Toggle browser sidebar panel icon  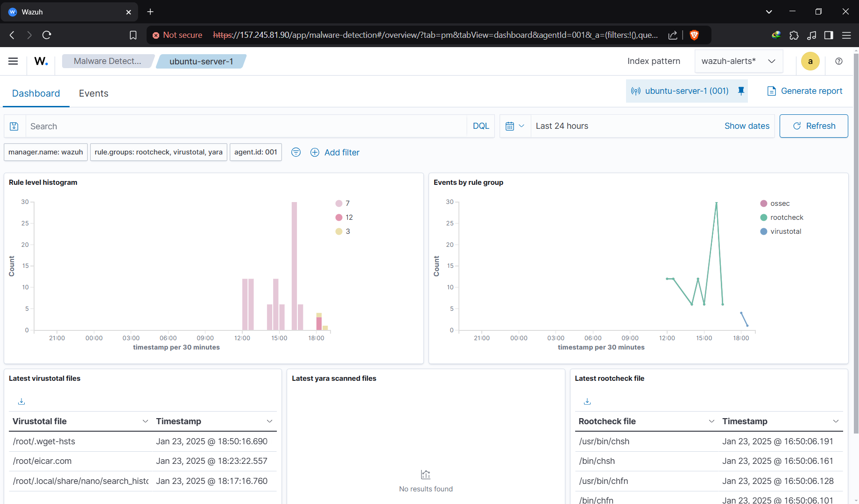click(x=829, y=35)
